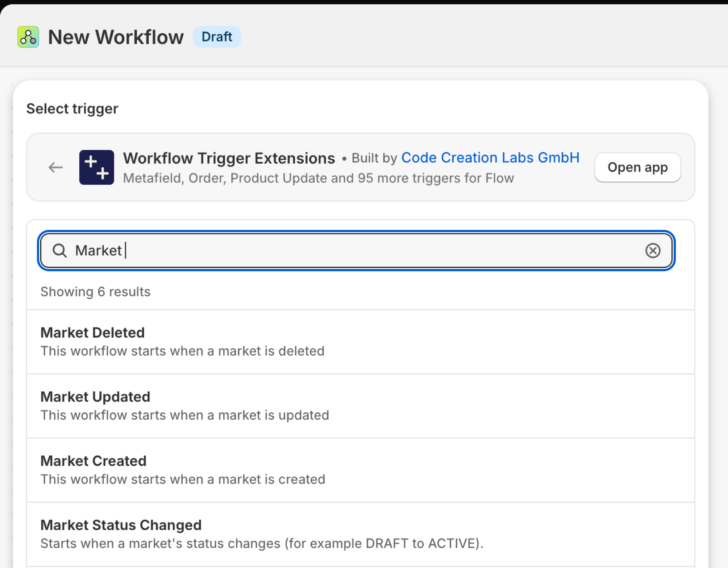Click the Workflow Trigger Extensions heading
This screenshot has height=568, width=728.
point(229,158)
